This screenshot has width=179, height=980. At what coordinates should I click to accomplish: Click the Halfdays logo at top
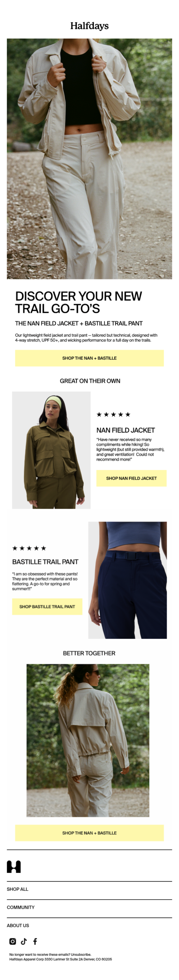coord(89,26)
